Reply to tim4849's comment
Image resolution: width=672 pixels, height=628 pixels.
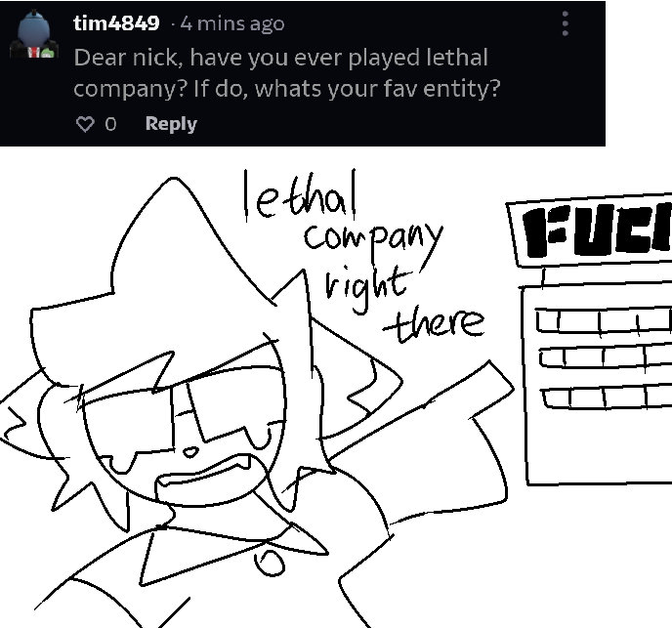171,124
